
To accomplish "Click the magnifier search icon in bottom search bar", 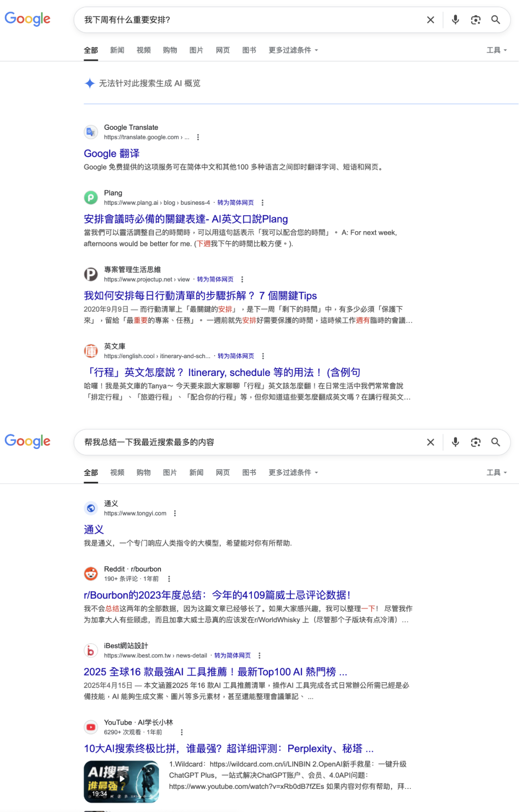I will point(495,442).
